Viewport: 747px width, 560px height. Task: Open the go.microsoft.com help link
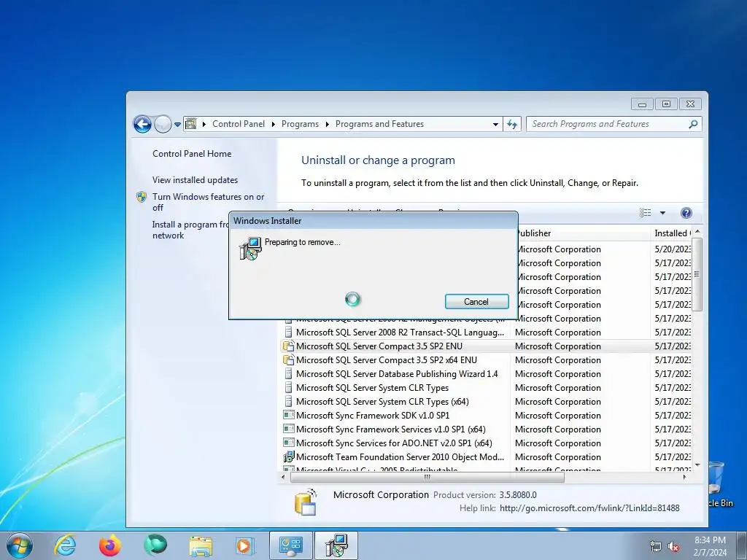(589, 508)
